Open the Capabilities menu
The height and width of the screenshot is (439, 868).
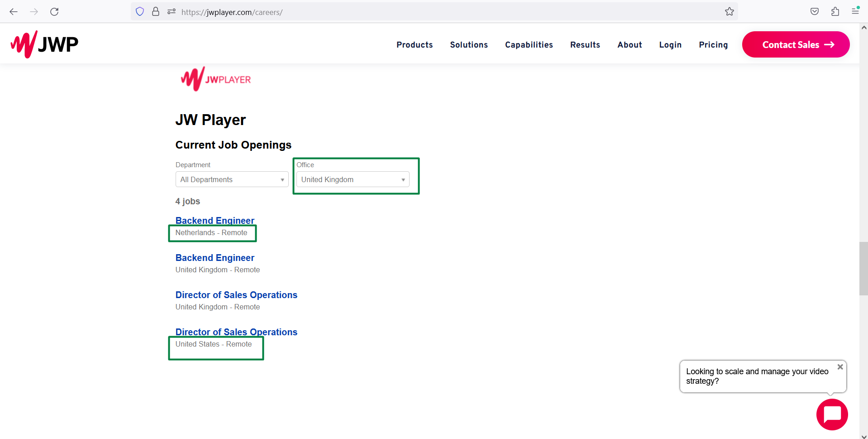(529, 45)
